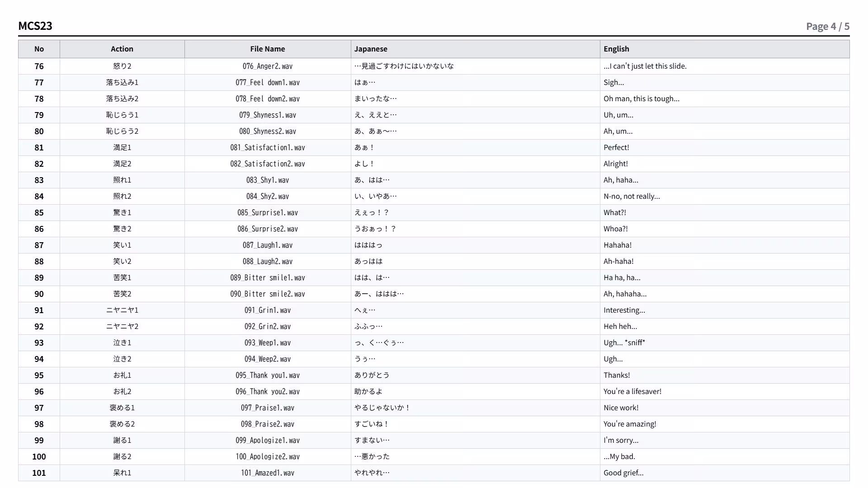Select the 087_Laugh1.wav cell
The image size is (868, 488).
tap(268, 245)
